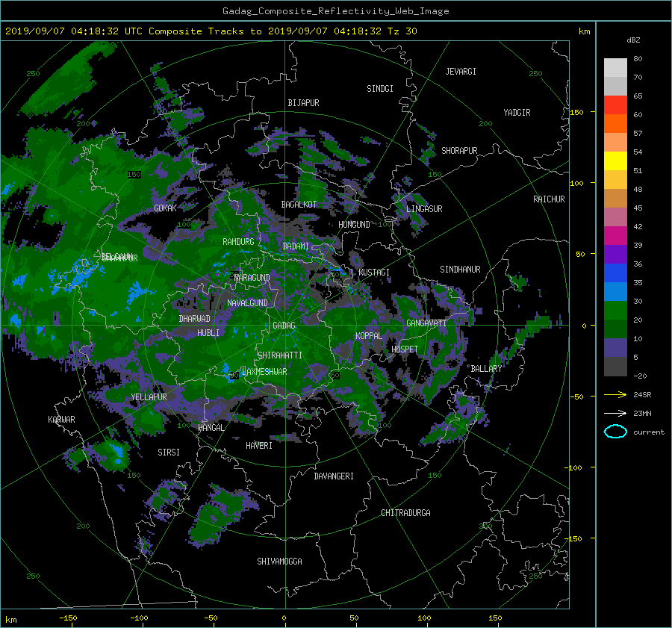
Task: Select the light blue 30-35 dBZ swatch
Action: 615,291
